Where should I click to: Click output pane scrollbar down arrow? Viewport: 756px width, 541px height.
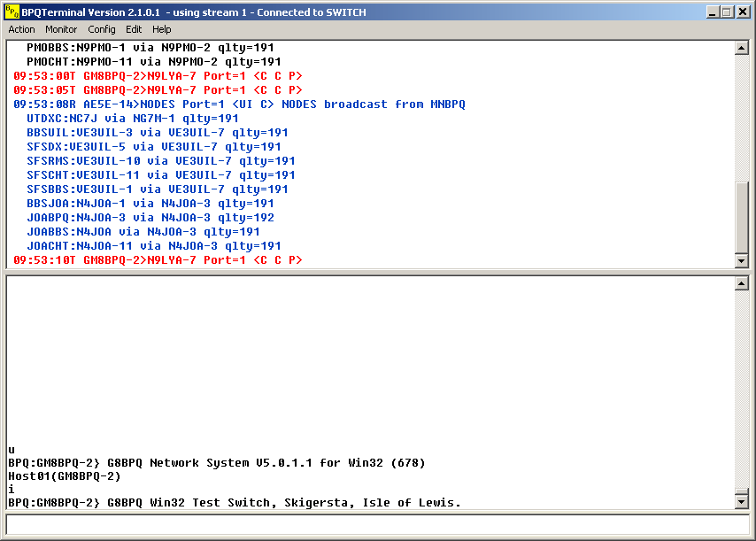(x=742, y=502)
